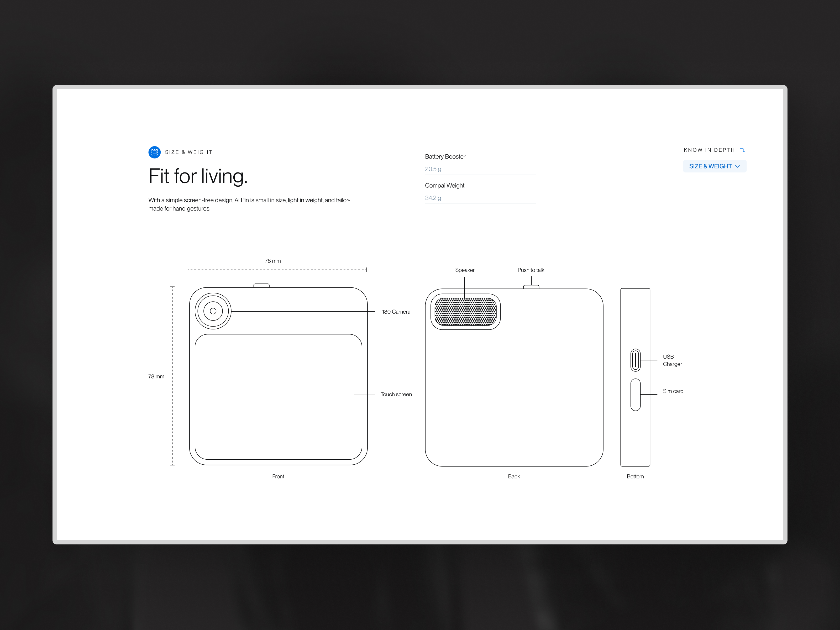The width and height of the screenshot is (840, 630).
Task: Expand the Size & Weight dropdown chevron
Action: (x=737, y=166)
